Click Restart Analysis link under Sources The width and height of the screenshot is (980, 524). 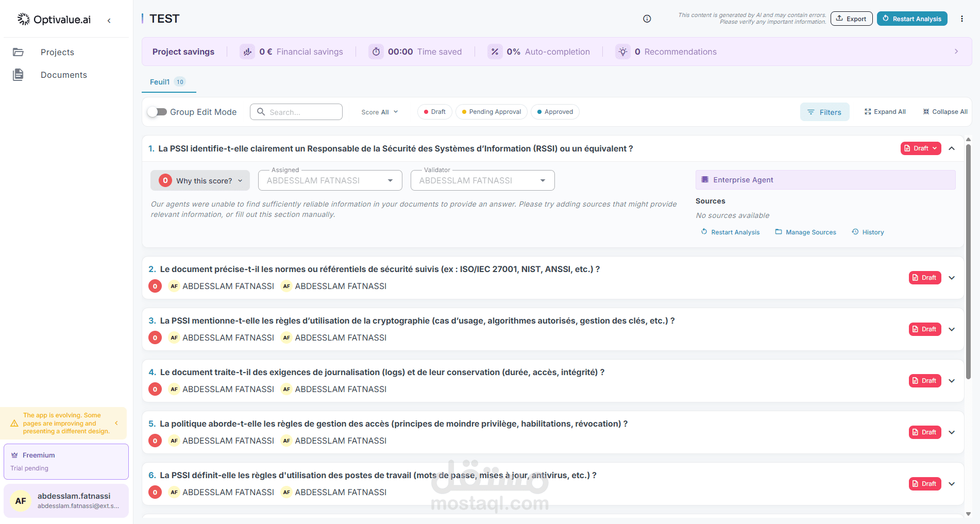pos(730,232)
